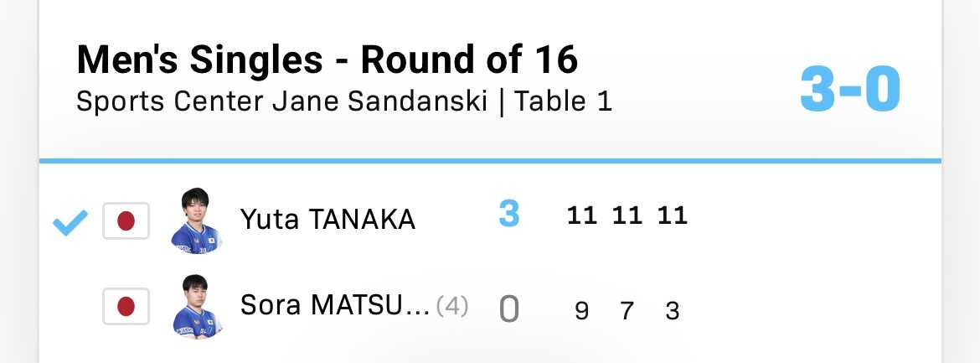Open Sora MATSU... player name link
Screen dimensions: 980x363
point(335,305)
